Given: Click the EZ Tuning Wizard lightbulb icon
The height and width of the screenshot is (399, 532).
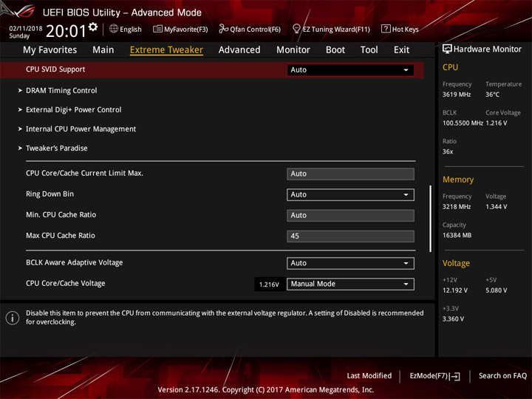Looking at the screenshot, I should point(296,29).
